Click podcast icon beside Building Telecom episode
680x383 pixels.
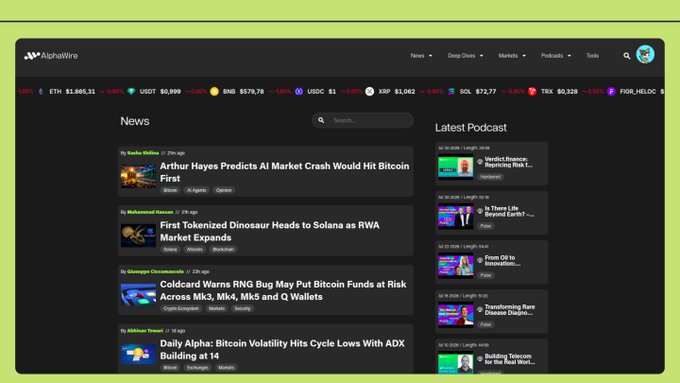tap(480, 359)
